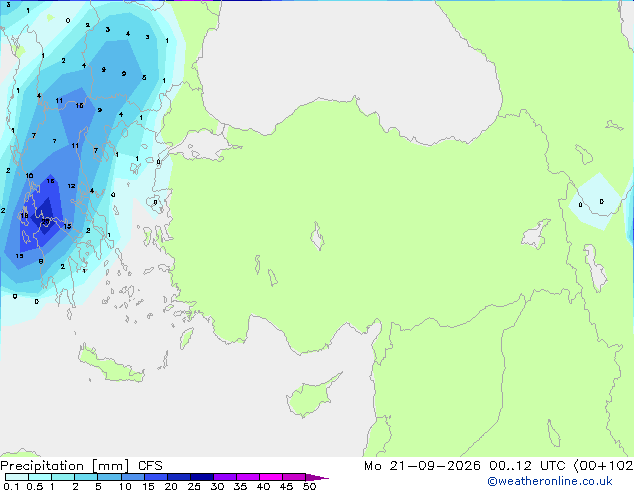Select the 25–30 mm dark blue legend swatch
This screenshot has width=634, height=490.
[202, 477]
